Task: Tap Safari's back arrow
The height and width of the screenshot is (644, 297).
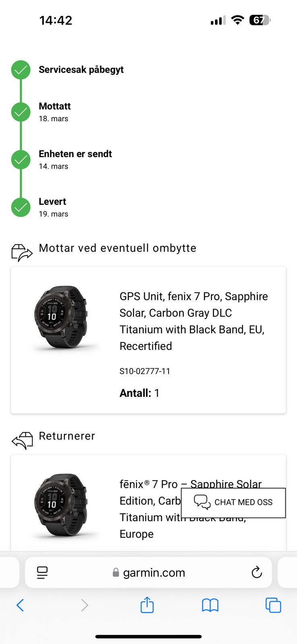Action: 20,605
